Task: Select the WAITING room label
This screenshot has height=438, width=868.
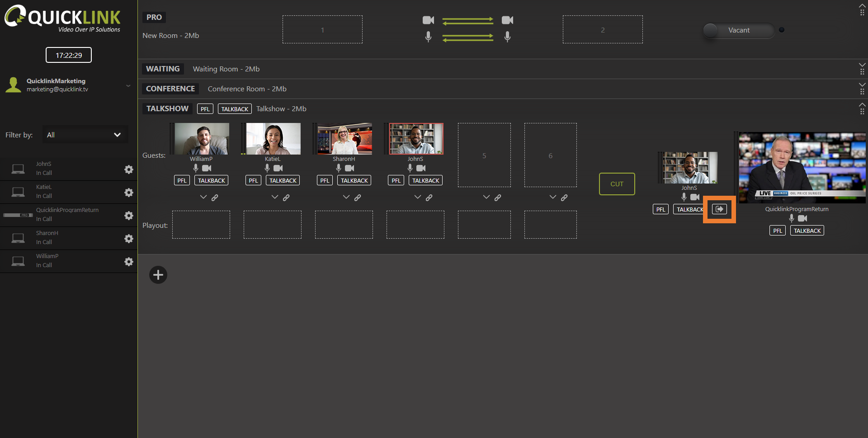Action: tap(163, 69)
